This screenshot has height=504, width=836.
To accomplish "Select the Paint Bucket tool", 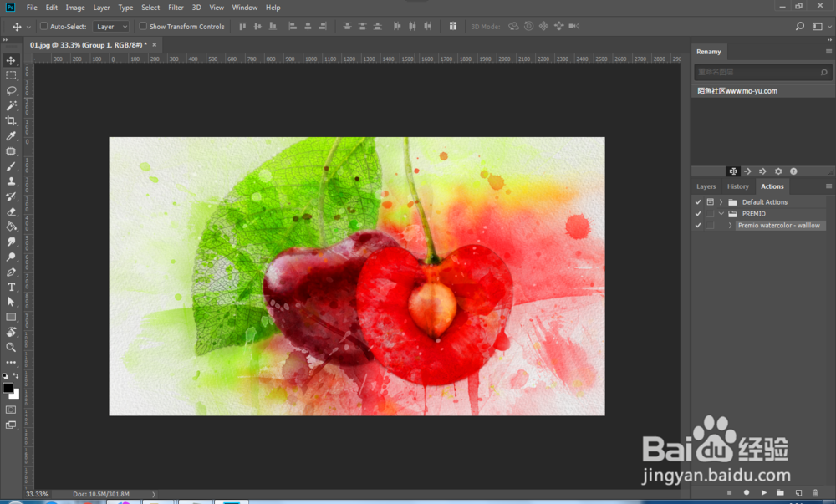I will click(x=11, y=227).
